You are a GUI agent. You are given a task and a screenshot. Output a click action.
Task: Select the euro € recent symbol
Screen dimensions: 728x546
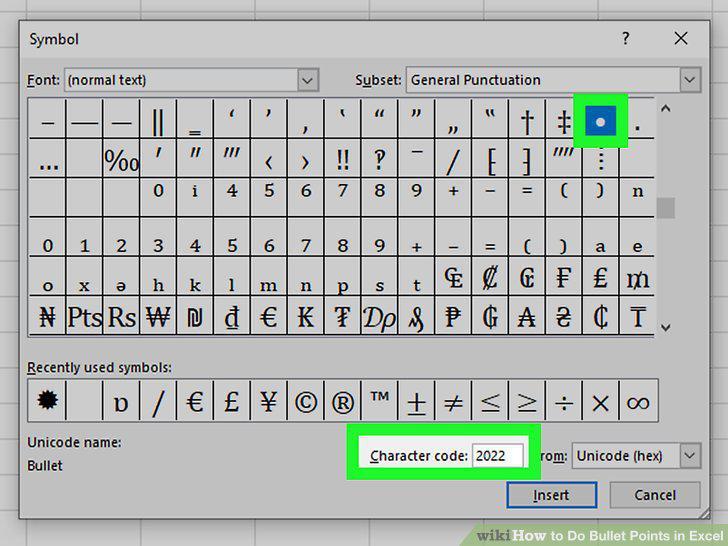coord(195,401)
